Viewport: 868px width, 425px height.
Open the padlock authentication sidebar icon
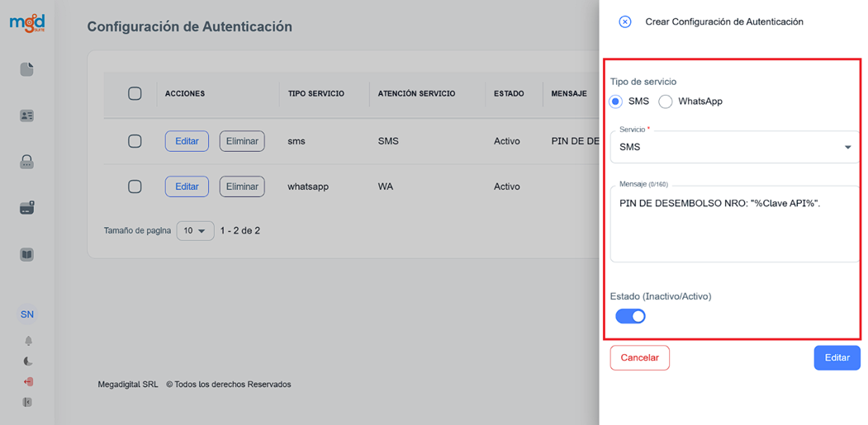click(27, 163)
